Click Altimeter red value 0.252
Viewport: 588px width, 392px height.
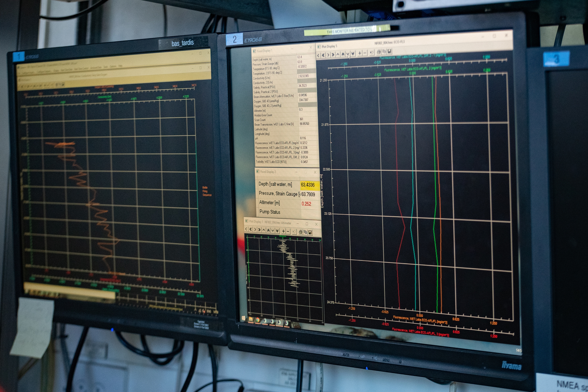click(x=307, y=204)
